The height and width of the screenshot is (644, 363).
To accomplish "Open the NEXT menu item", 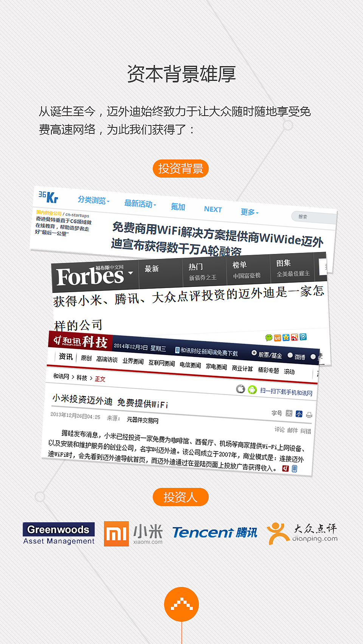I will click(x=213, y=209).
